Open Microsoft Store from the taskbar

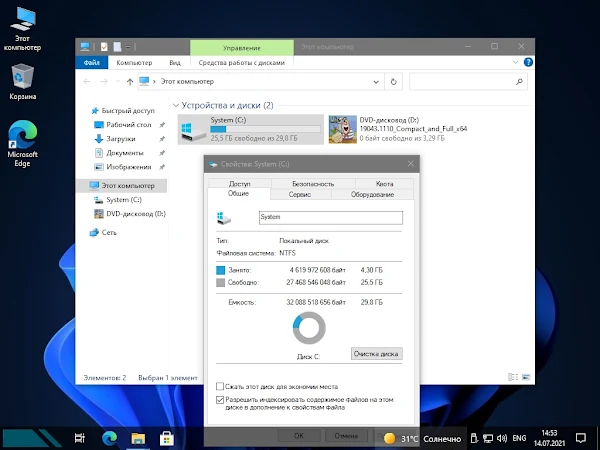(x=167, y=439)
